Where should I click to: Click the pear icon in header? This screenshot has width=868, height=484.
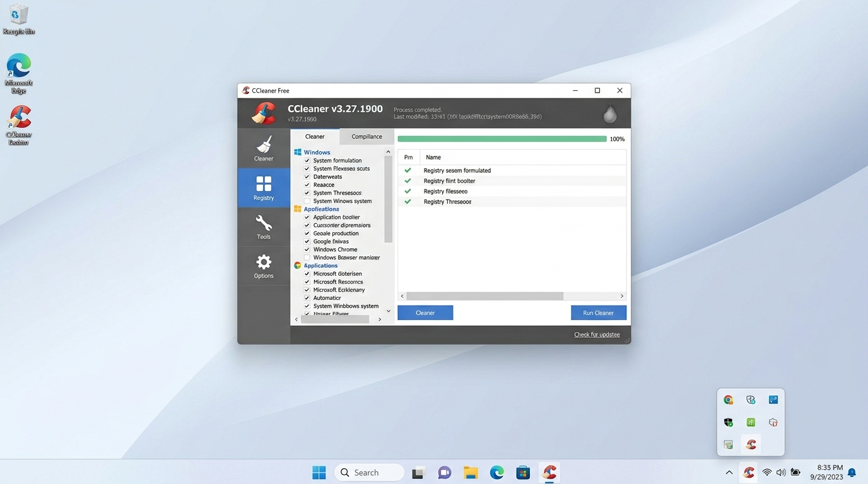coord(609,113)
